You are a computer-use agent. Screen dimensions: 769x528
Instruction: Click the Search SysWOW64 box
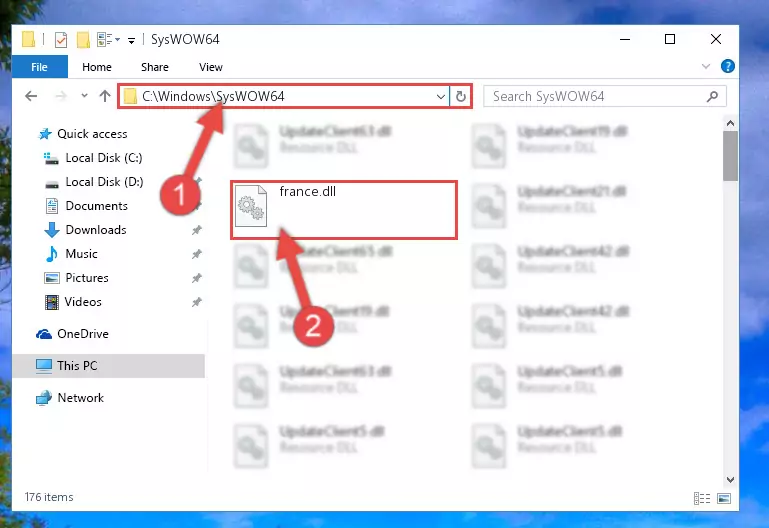605,97
